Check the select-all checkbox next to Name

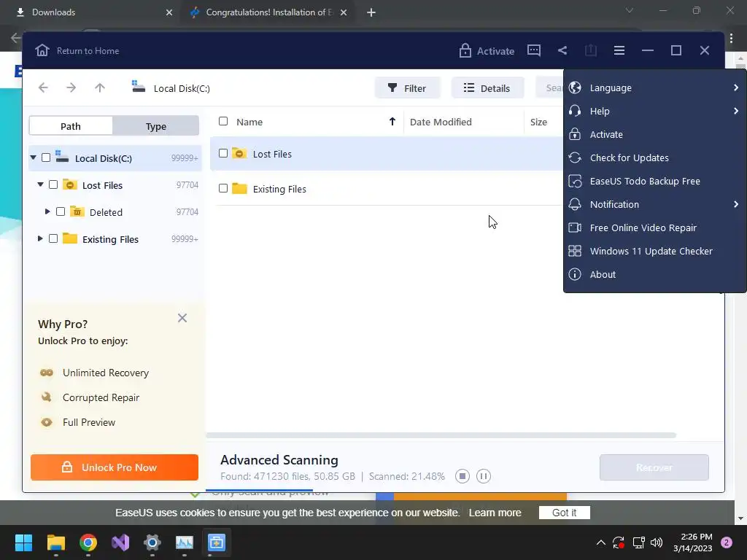223,121
